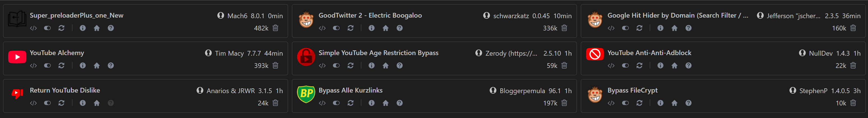The width and height of the screenshot is (868, 118).
Task: Toggle the YouTube Alchemy script enabled
Action: pyautogui.click(x=47, y=65)
